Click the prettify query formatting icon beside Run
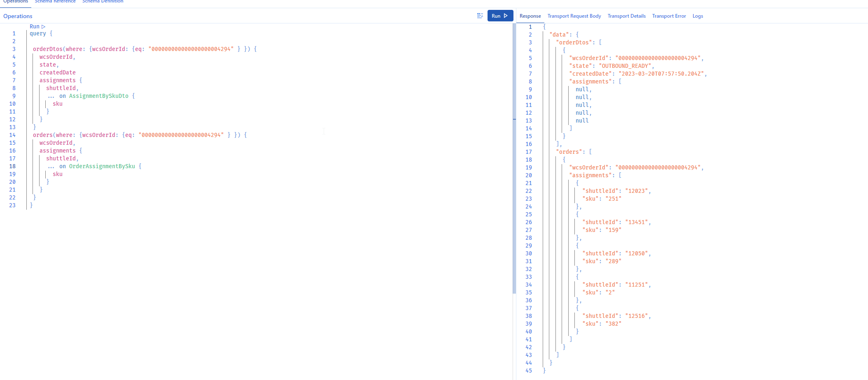868x380 pixels. pyautogui.click(x=480, y=16)
